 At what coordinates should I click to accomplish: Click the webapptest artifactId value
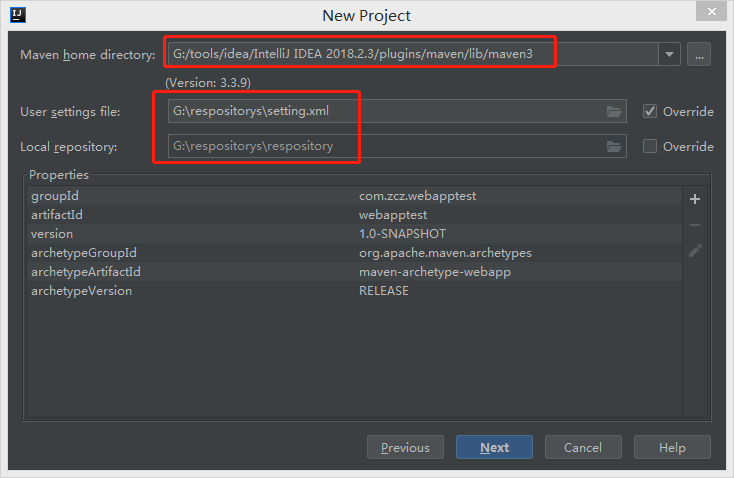pos(393,215)
